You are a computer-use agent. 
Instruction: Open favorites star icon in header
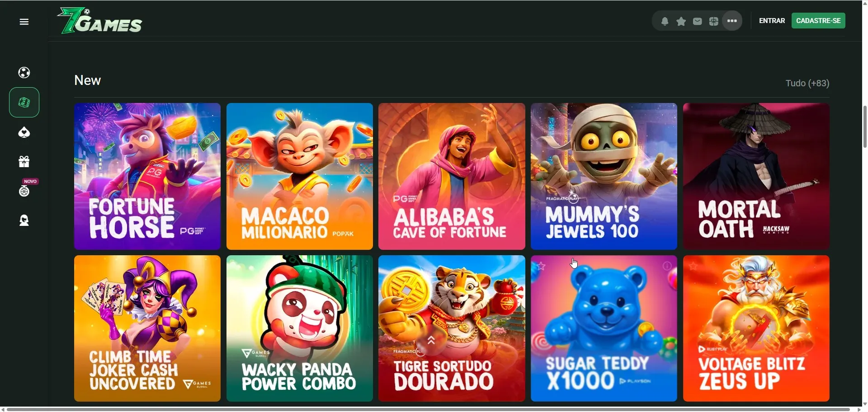(681, 21)
